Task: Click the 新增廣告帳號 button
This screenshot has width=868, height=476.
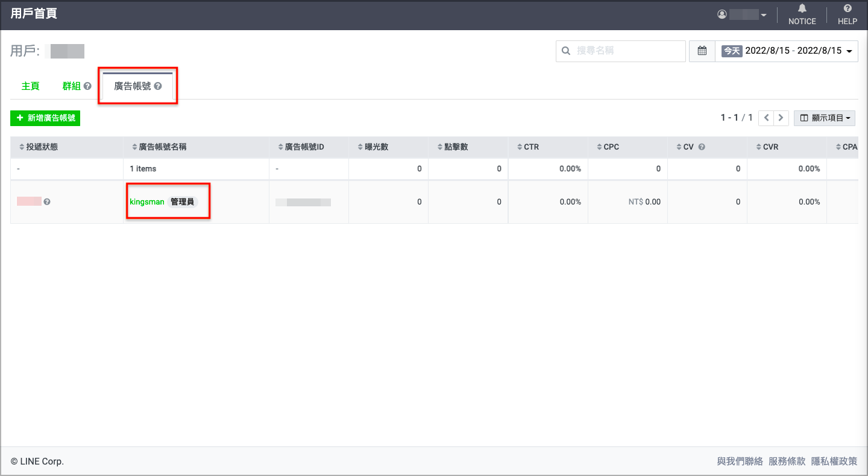Action: pos(45,118)
